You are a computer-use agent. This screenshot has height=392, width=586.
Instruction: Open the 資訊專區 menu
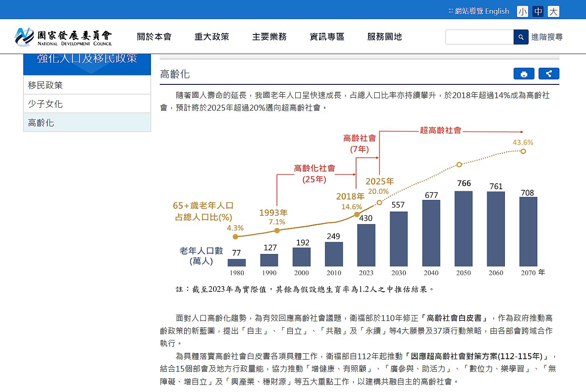pos(327,37)
